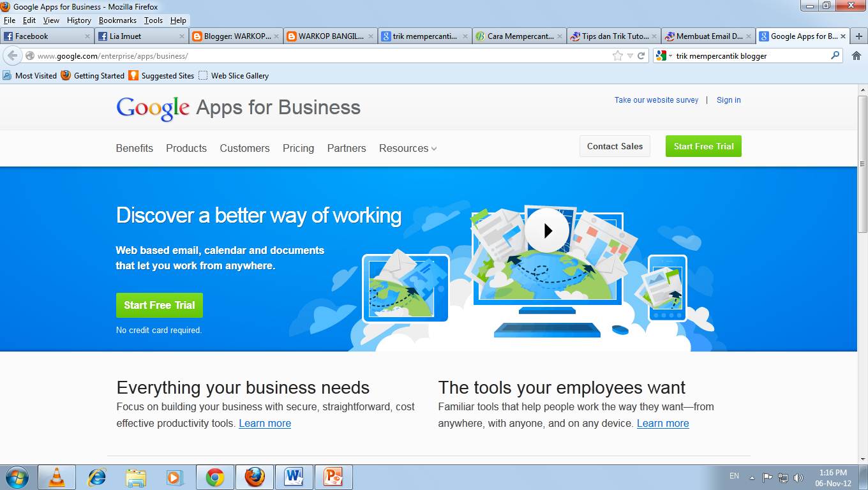The height and width of the screenshot is (490, 868).
Task: Click the volume speaker tray icon
Action: click(798, 477)
